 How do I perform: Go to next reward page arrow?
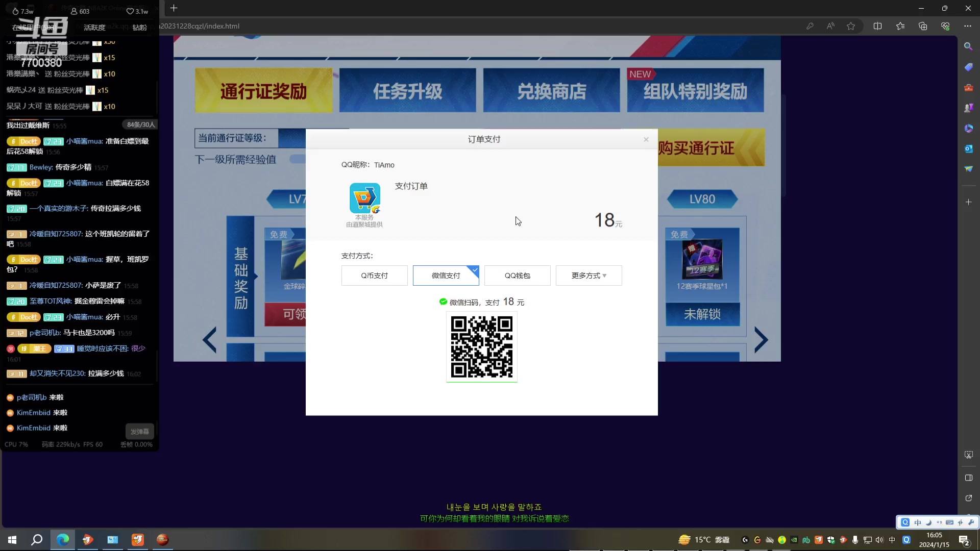point(761,339)
